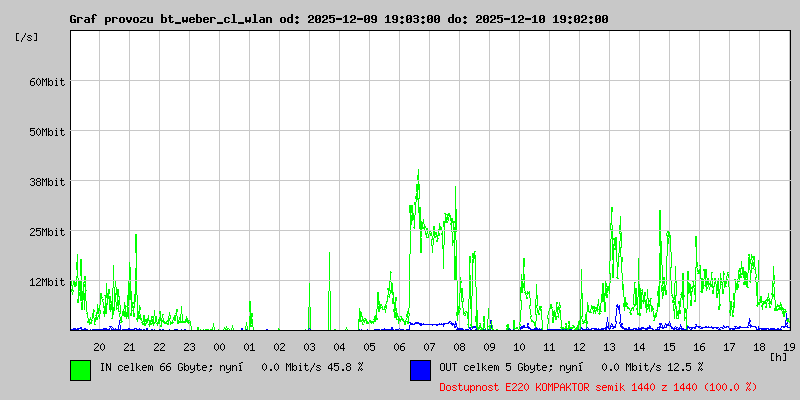Click the 50Mbit y-axis label
800x400 pixels.
tap(47, 132)
